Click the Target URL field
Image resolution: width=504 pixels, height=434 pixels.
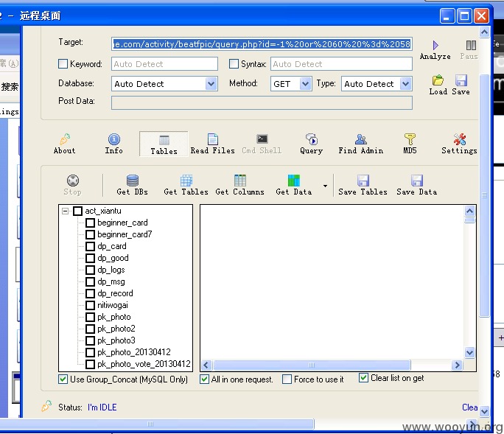tap(262, 44)
